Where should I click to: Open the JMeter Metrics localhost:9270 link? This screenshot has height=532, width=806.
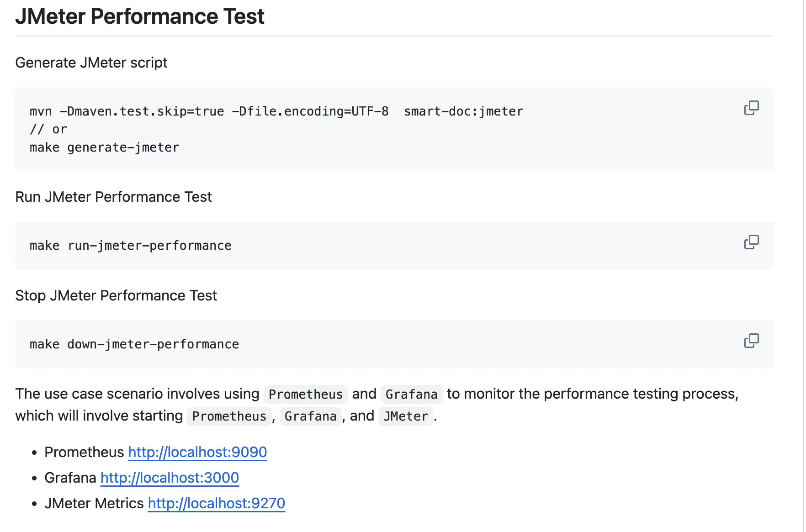tap(217, 503)
